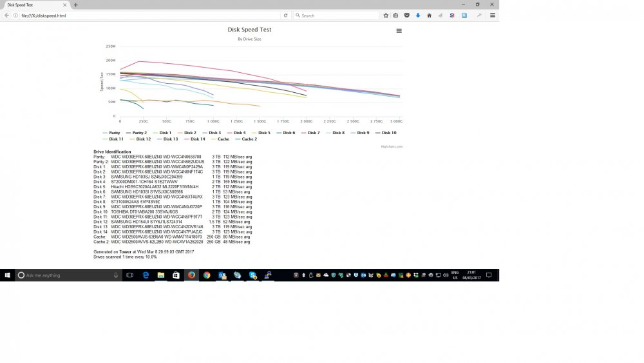The height and width of the screenshot is (363, 644).
Task: Open Windows Store from taskbar
Action: (176, 275)
